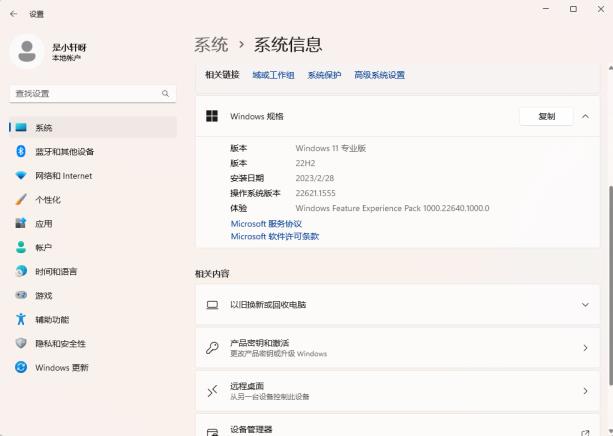Go back with the arrow icon
This screenshot has width=613, height=436.
click(x=14, y=14)
